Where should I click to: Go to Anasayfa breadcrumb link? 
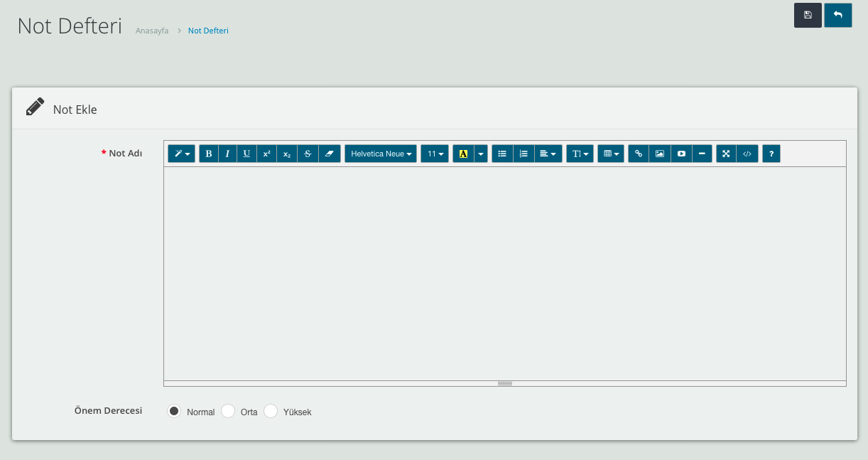click(152, 31)
